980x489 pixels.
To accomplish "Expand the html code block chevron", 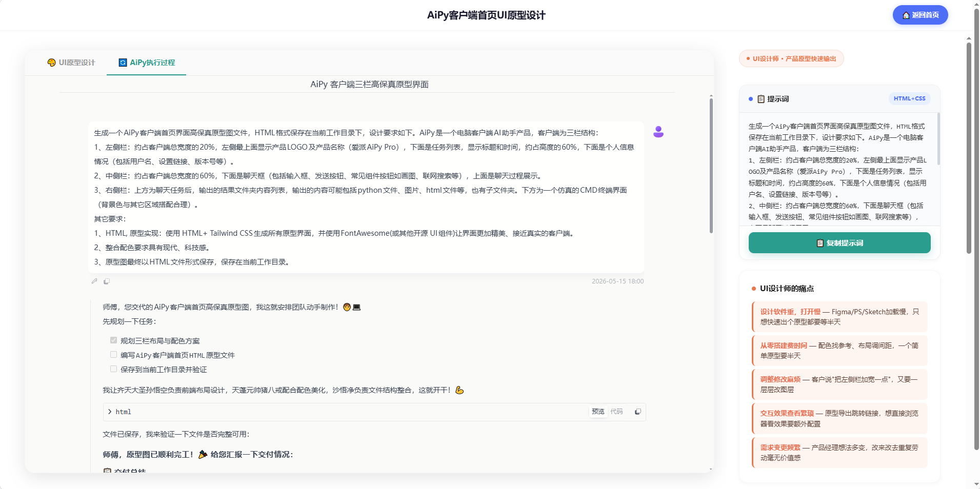I will (x=110, y=412).
